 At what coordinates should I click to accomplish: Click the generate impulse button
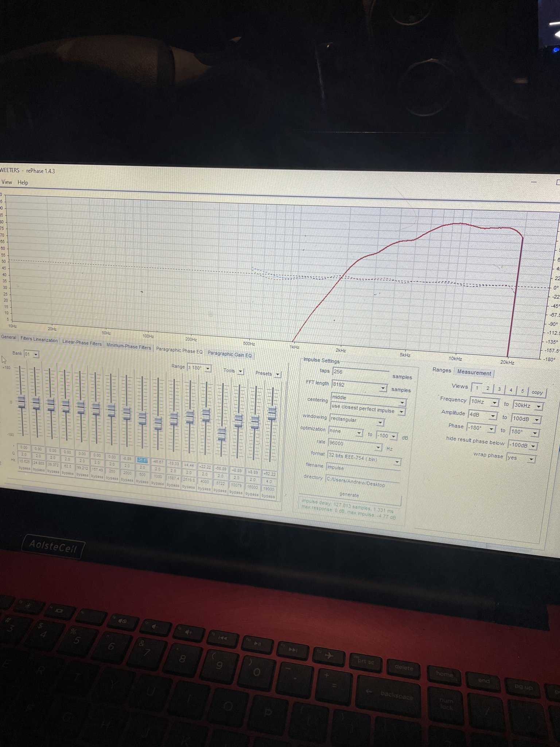(x=349, y=495)
